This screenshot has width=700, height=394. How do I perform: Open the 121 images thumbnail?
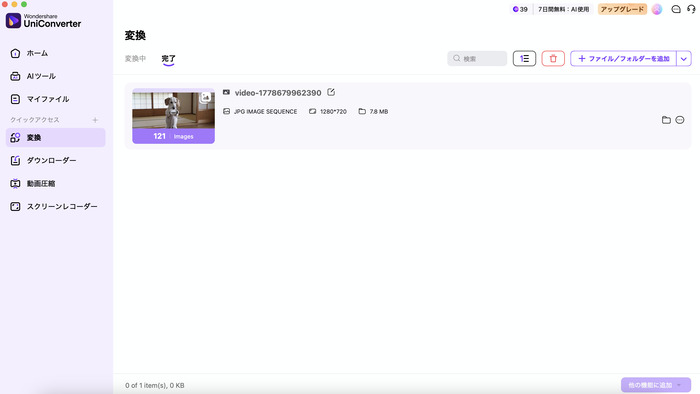tap(173, 116)
